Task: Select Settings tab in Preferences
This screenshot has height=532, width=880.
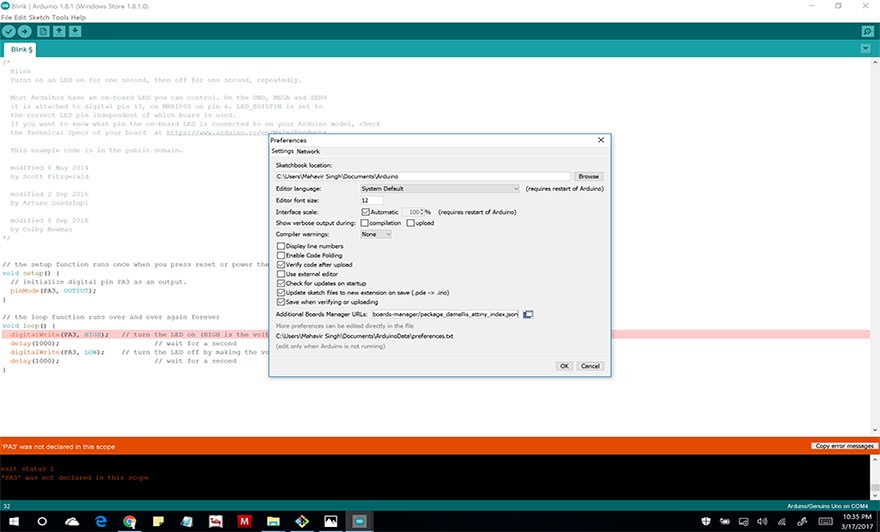Action: pos(282,152)
